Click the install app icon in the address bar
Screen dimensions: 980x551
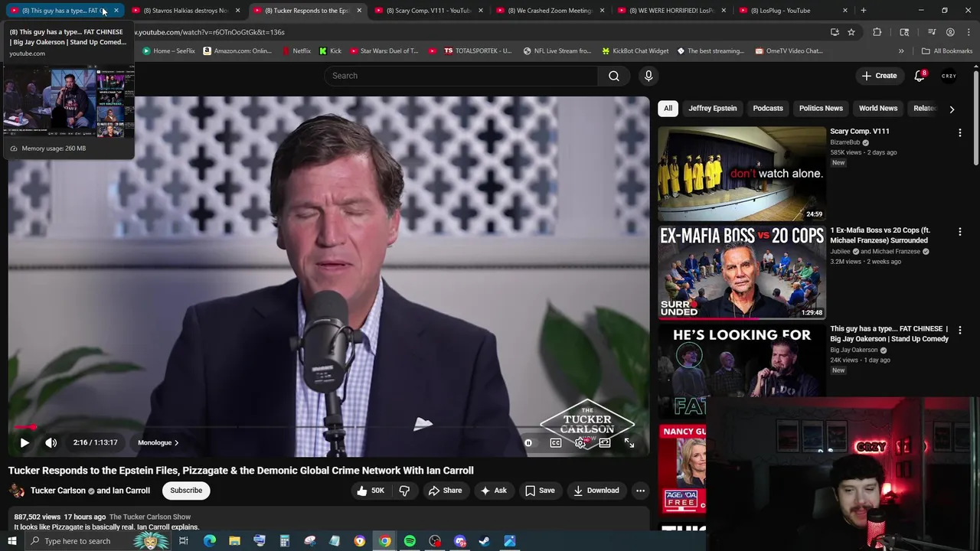[x=835, y=32]
